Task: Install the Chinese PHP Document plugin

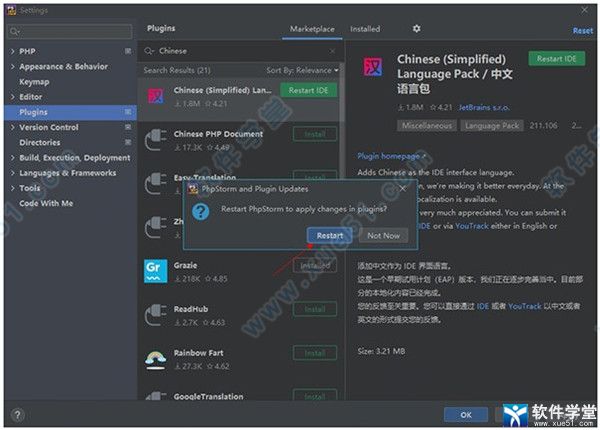Action: pos(315,134)
